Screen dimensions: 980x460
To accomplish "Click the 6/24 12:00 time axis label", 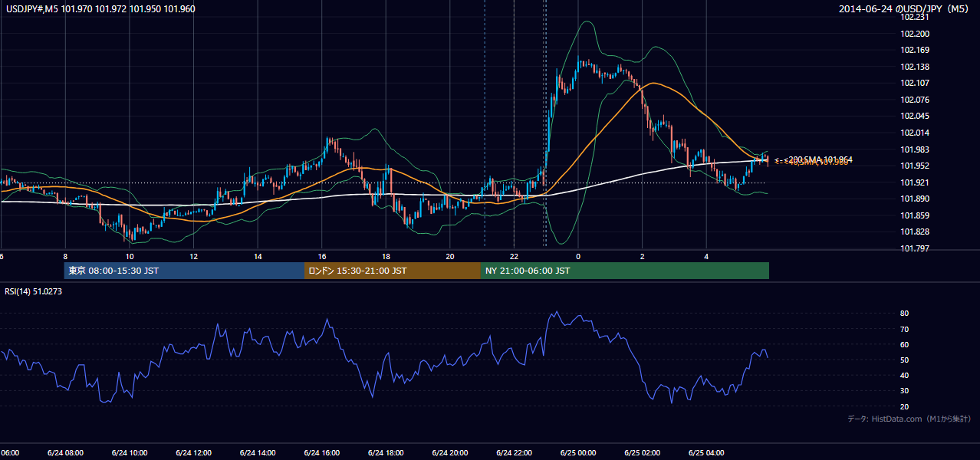I will pos(193,453).
